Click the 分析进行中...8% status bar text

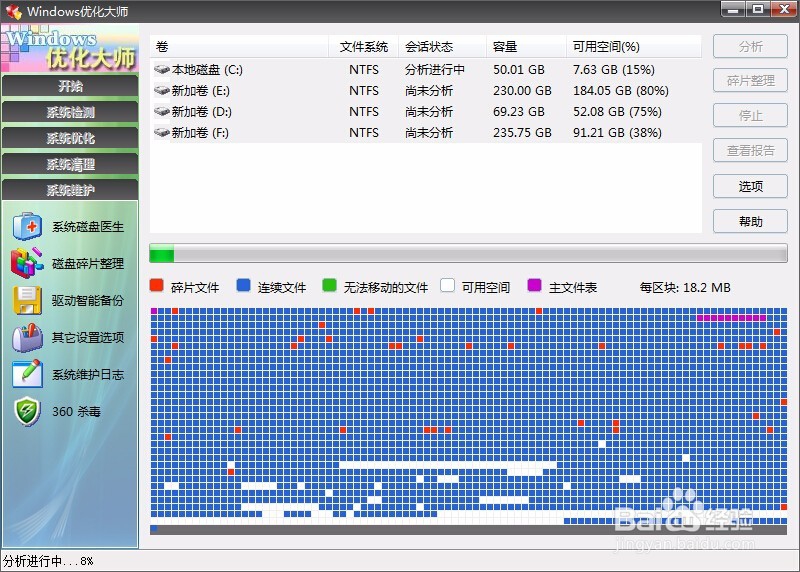click(x=48, y=561)
